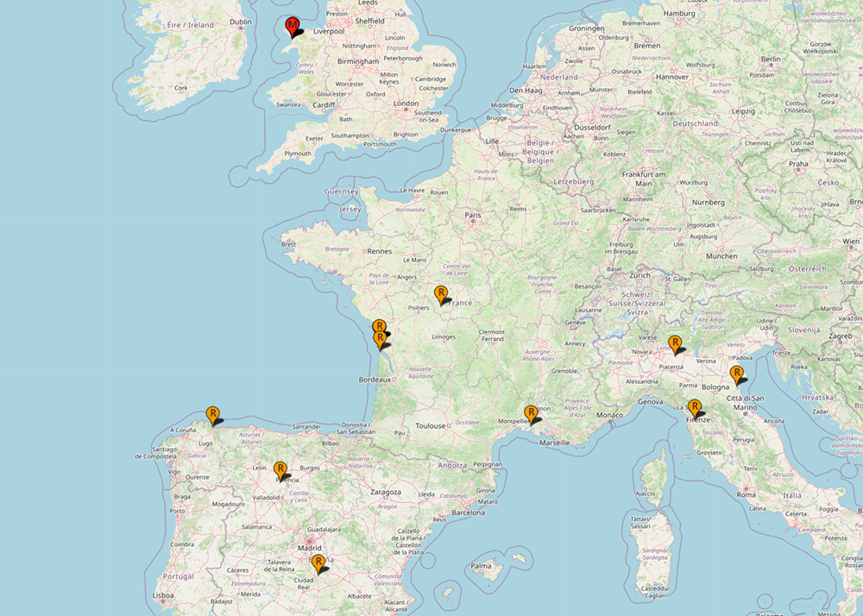Select the Andorra label

452,465
